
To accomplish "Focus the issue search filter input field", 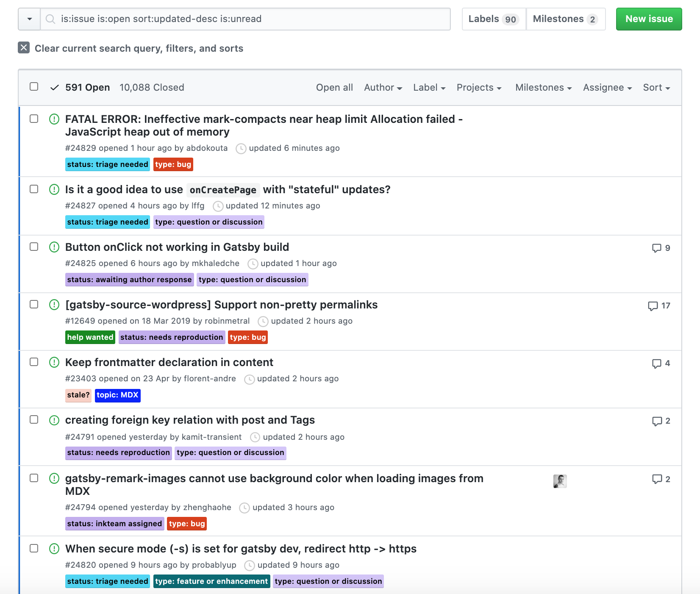I will tap(245, 19).
